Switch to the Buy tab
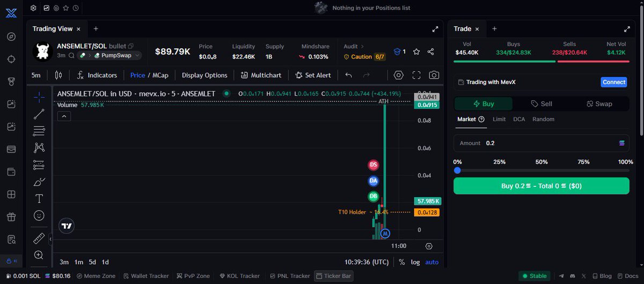The image size is (644, 284). 484,104
